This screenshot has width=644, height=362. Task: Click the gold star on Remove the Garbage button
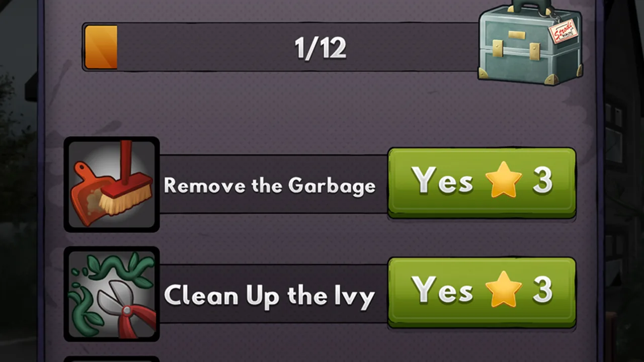[x=504, y=180]
